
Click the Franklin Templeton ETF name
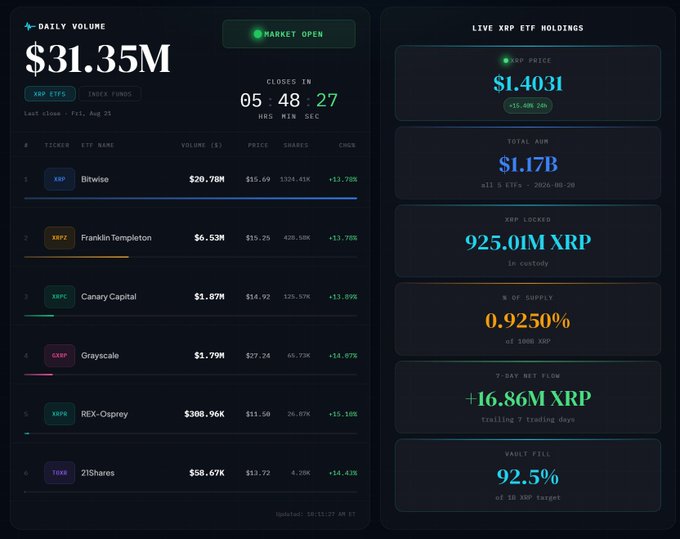point(116,238)
